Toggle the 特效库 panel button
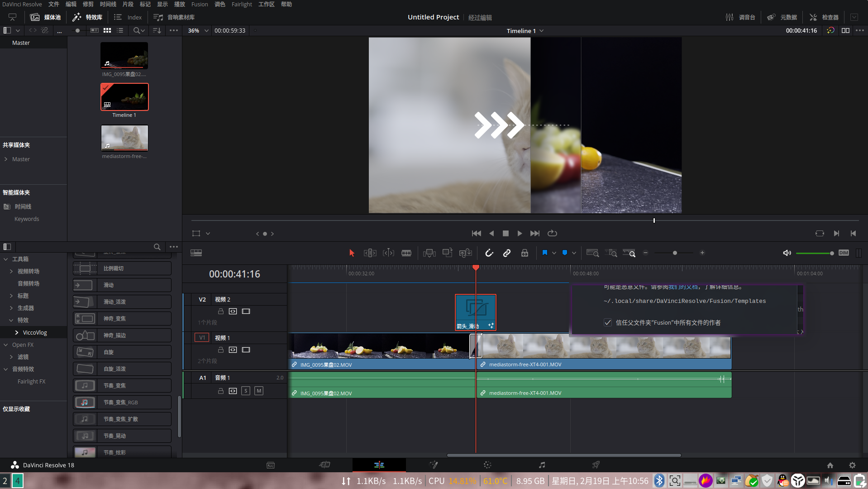The height and width of the screenshot is (489, 868). pyautogui.click(x=87, y=17)
